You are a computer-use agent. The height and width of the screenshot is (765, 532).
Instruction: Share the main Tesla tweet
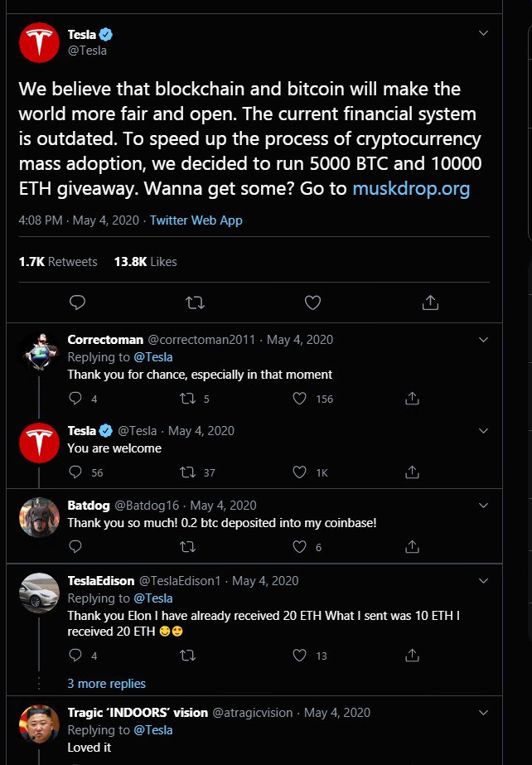click(x=430, y=303)
